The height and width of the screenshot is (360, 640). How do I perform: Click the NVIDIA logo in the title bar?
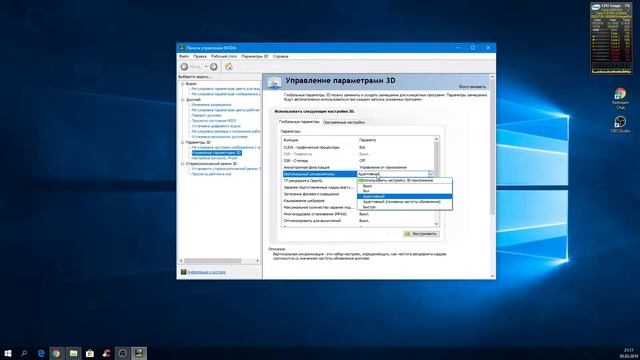[x=182, y=48]
